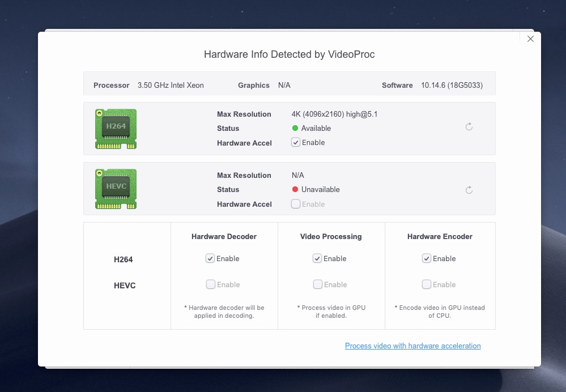This screenshot has height=392, width=566.
Task: Open Process video with hardware acceleration link
Action: (412, 346)
